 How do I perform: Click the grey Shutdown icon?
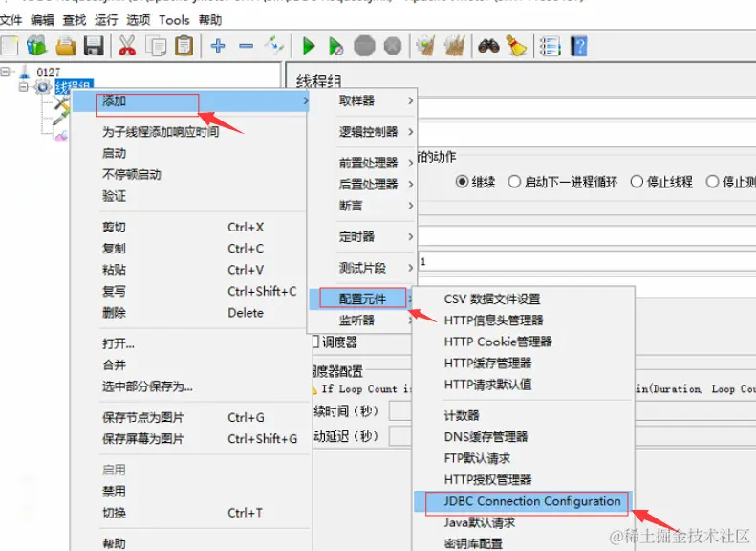coord(393,46)
